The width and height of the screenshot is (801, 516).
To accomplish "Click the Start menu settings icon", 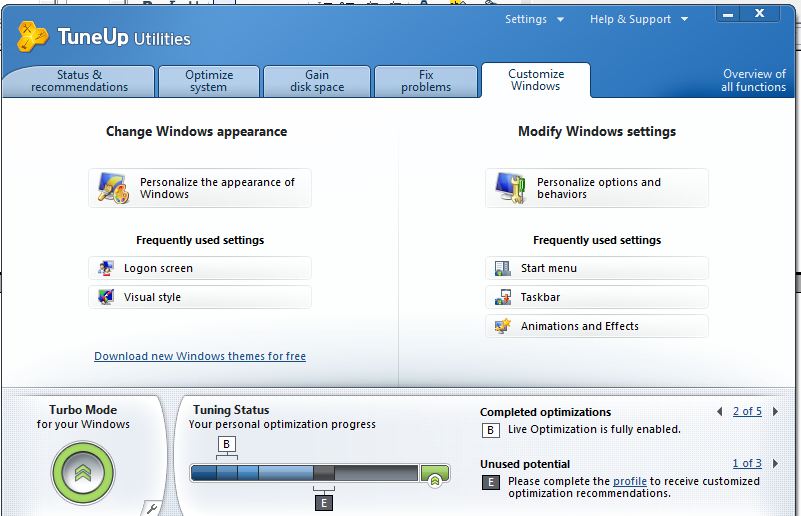I will 504,268.
